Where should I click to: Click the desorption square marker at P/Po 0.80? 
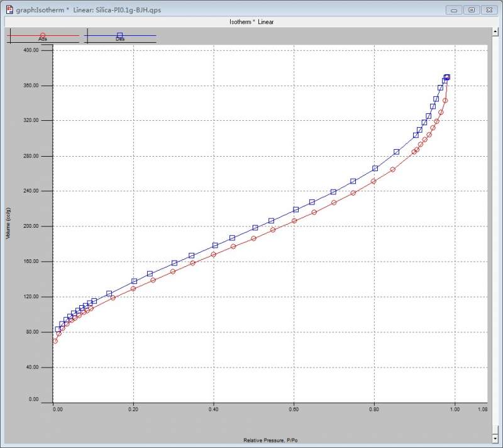tap(375, 168)
